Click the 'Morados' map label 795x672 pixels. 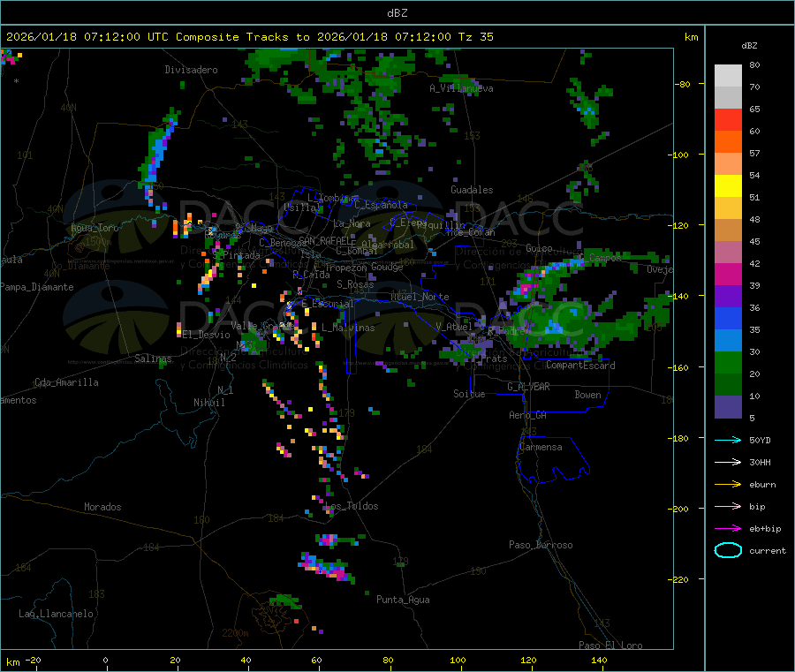(x=103, y=507)
